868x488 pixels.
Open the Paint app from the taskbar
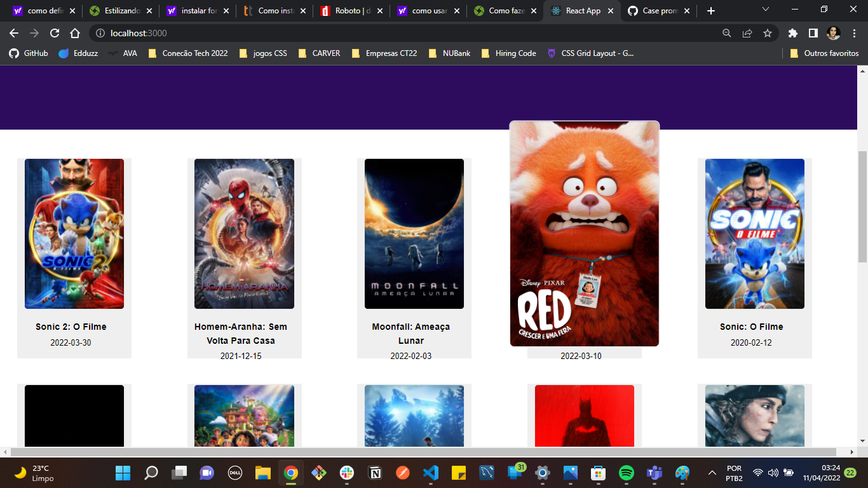coord(682,473)
